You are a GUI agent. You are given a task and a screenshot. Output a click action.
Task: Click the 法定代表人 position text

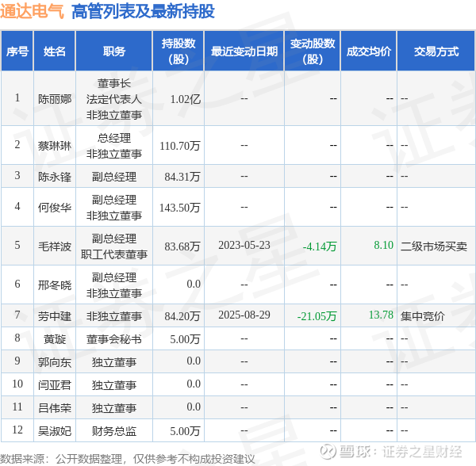[113, 99]
